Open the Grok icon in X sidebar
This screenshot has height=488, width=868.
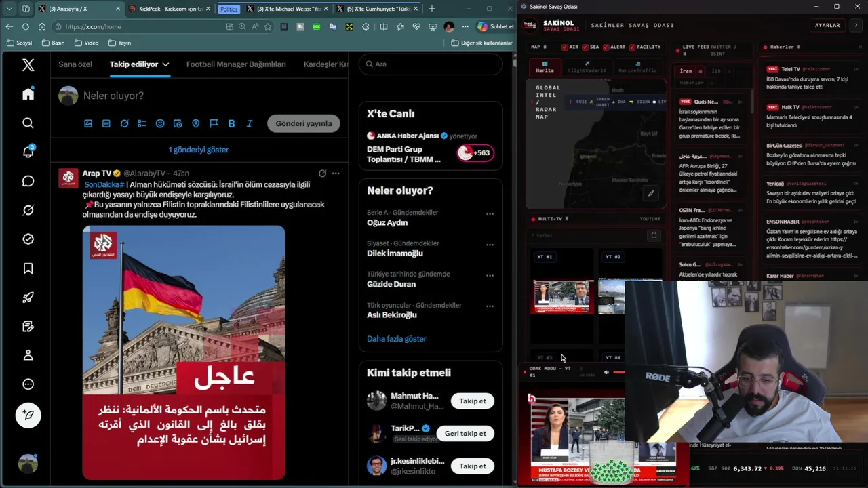pos(28,210)
